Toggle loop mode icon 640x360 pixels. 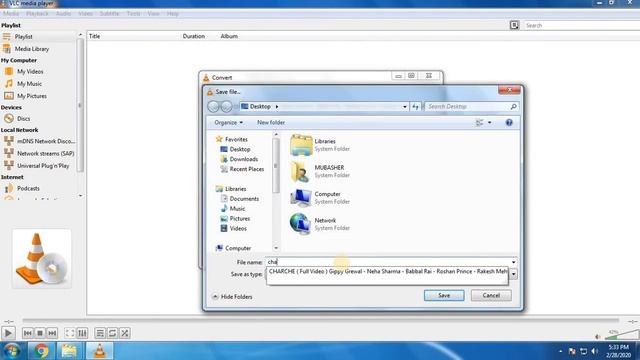(x=112, y=333)
